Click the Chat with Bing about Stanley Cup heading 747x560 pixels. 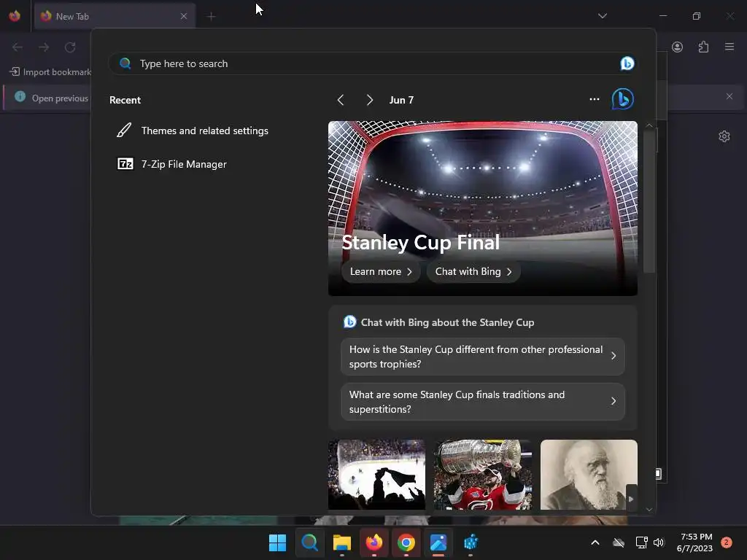coord(447,322)
